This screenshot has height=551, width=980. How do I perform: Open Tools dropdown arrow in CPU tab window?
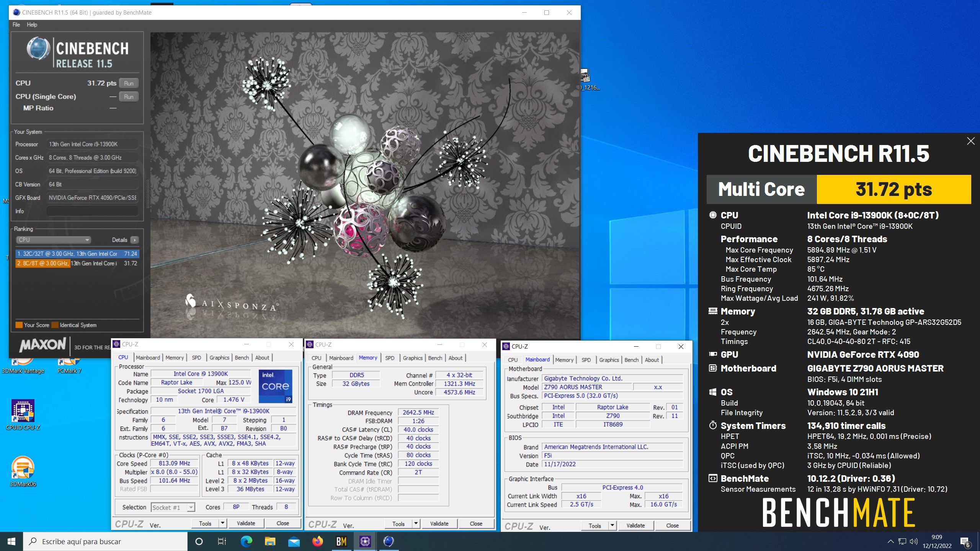223,523
